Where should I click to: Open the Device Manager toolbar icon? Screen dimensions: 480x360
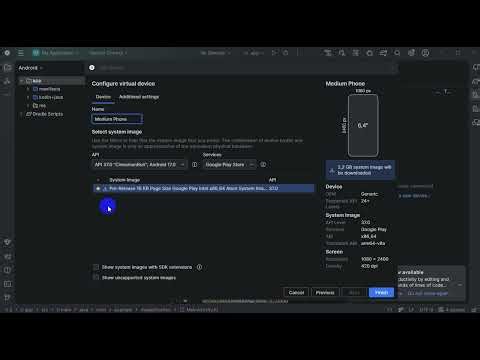356,53
